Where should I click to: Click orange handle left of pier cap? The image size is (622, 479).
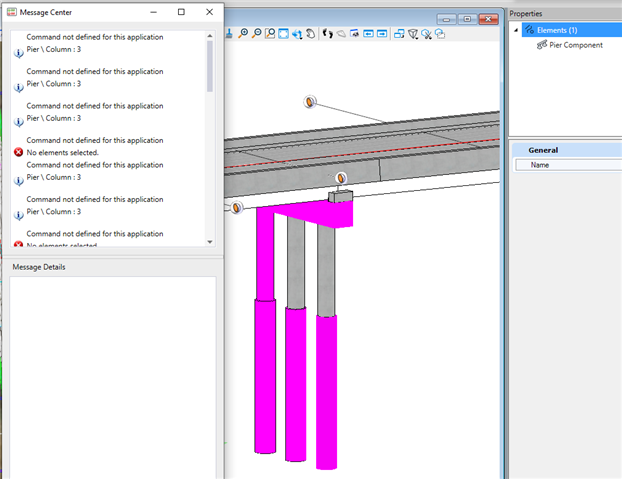(236, 207)
